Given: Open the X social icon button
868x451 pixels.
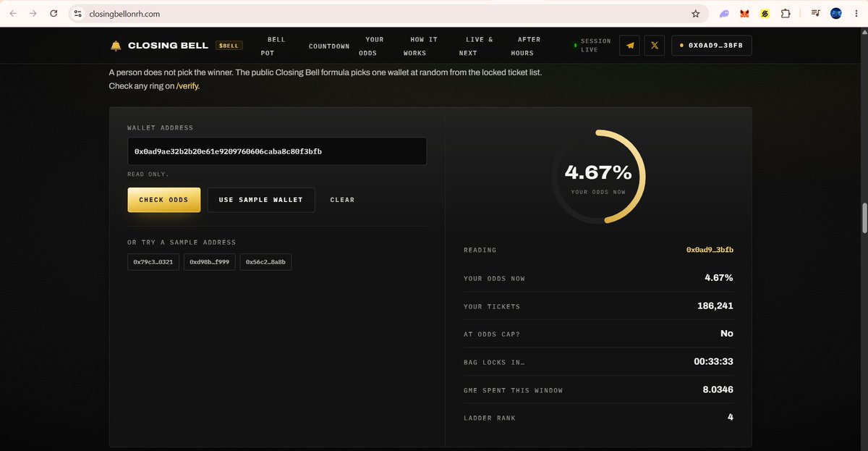Looking at the screenshot, I should pos(655,46).
